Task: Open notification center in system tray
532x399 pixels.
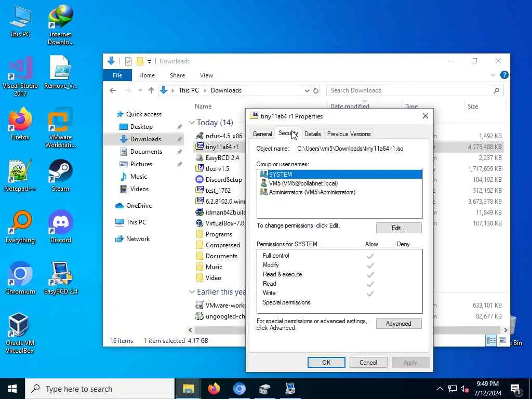Action: tap(515, 389)
